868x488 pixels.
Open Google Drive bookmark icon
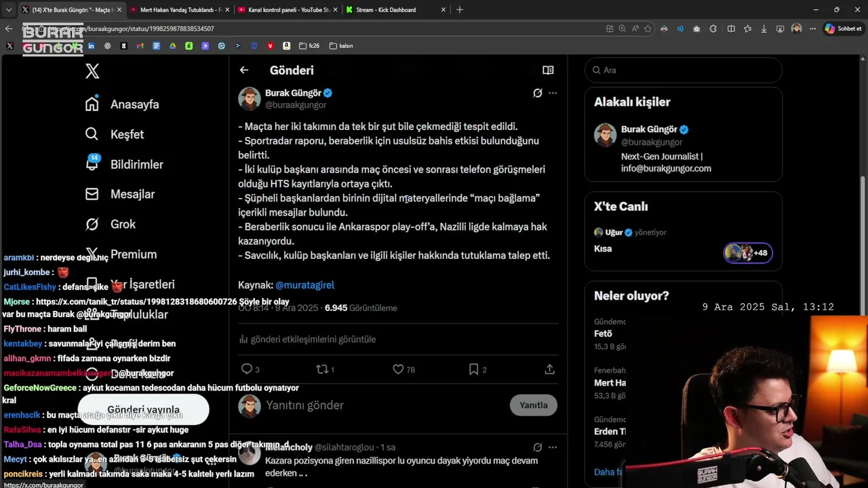click(172, 45)
